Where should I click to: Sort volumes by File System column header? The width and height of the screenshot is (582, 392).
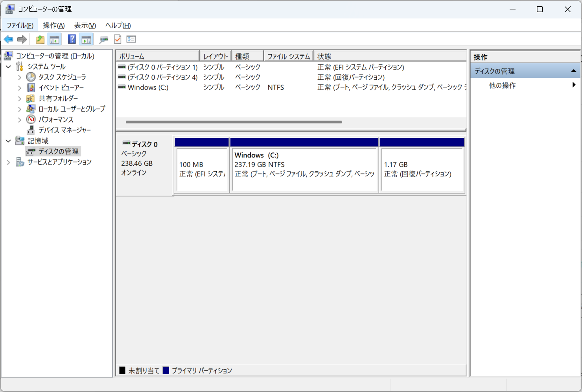[288, 57]
